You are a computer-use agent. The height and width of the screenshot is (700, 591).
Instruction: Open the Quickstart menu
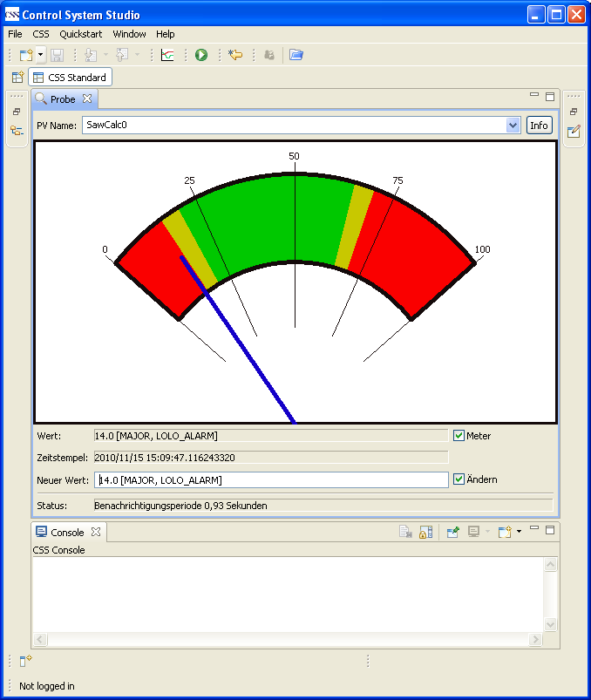click(x=80, y=34)
